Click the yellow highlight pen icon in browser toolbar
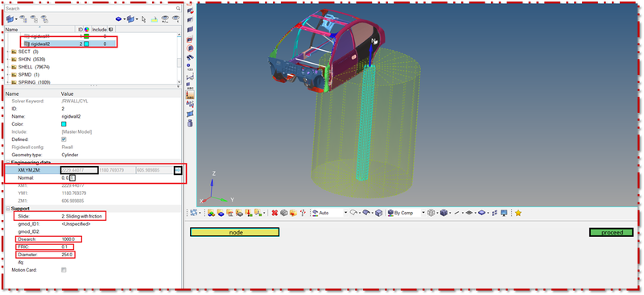The height and width of the screenshot is (295, 644). [x=154, y=19]
